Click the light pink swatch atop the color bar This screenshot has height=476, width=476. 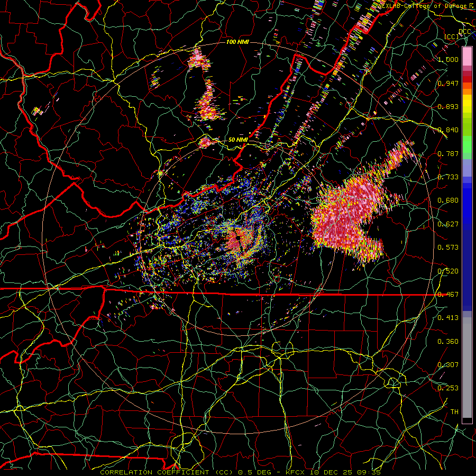click(x=467, y=56)
